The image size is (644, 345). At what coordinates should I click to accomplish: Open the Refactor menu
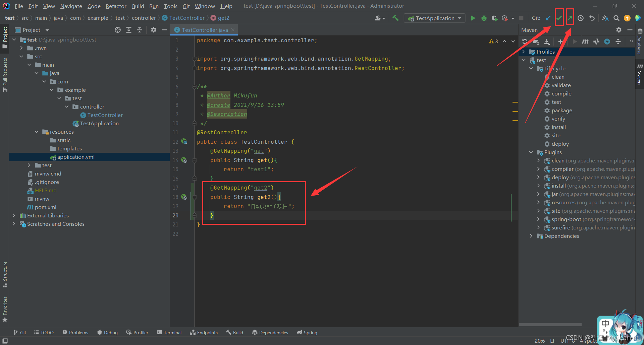tap(116, 6)
